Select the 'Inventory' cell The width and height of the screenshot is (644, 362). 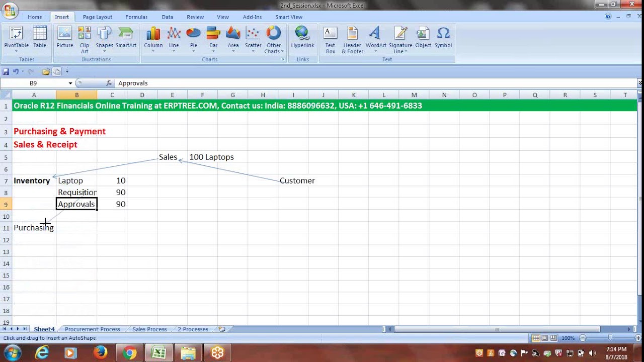(x=34, y=180)
